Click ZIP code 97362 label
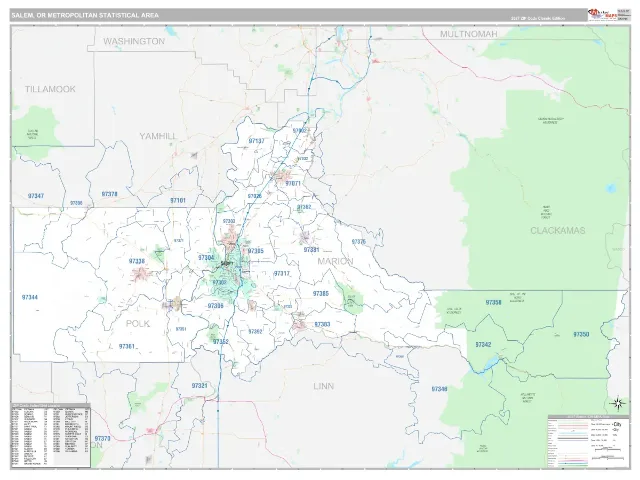 tap(304, 207)
